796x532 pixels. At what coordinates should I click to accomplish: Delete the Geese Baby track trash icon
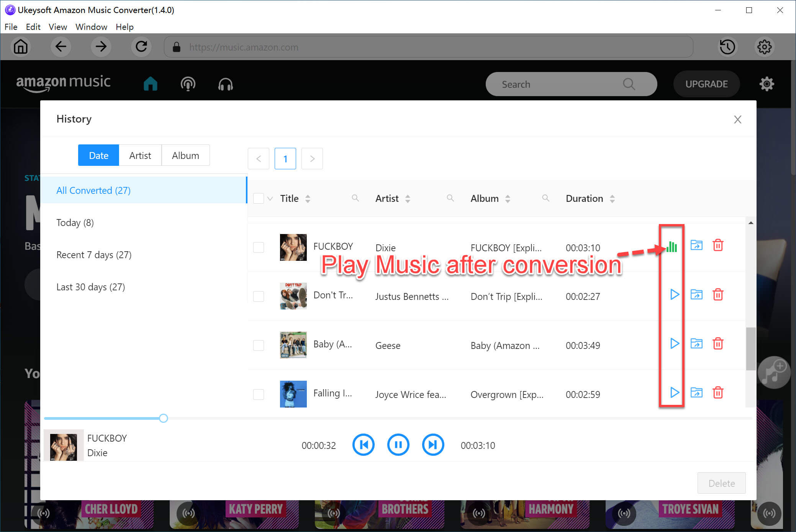(718, 344)
